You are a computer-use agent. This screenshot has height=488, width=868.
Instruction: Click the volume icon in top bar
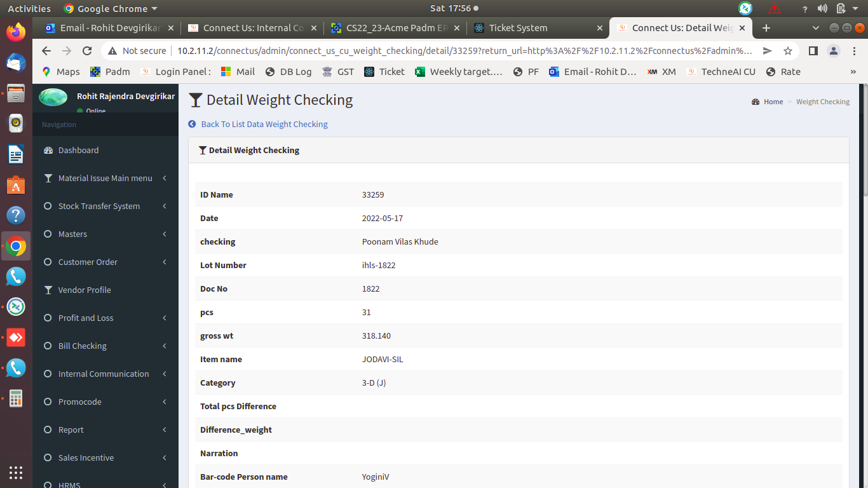pyautogui.click(x=822, y=8)
